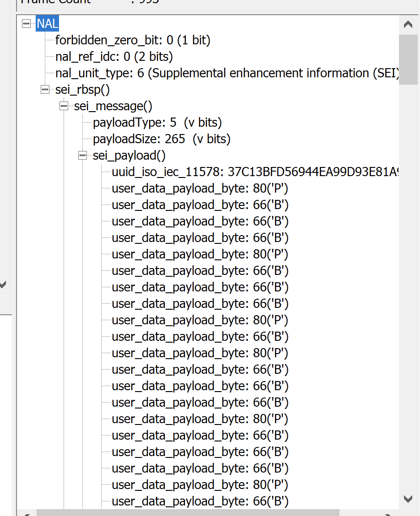Click the horizontal scrollbar thumb
Image resolution: width=420 pixels, height=516 pixels.
coord(188,512)
